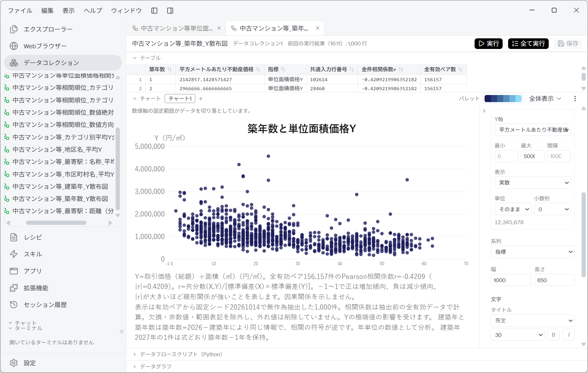Toggle italic I for title text
This screenshot has width=588, height=373.
pos(569,335)
